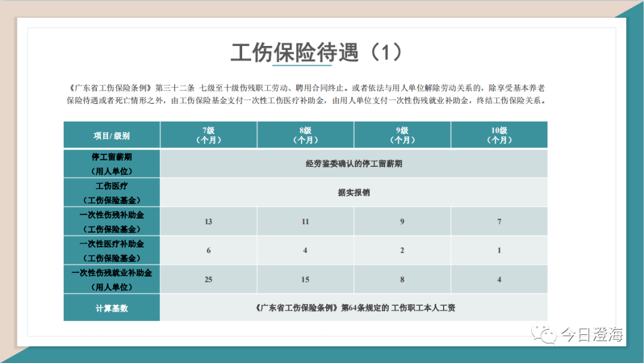Screen dimensions: 644x363
Task: Select the 项目/级别 header cell
Action: 112,135
